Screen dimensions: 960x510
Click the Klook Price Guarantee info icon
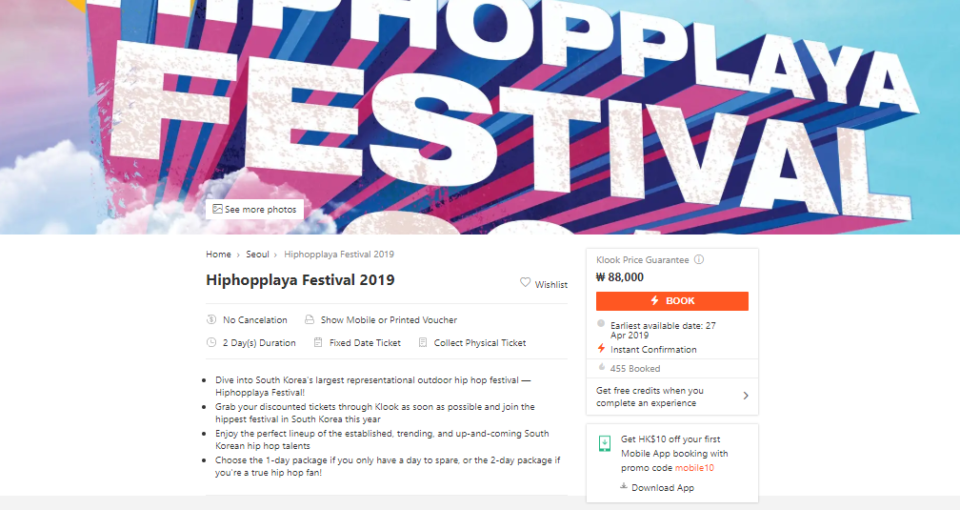699,260
